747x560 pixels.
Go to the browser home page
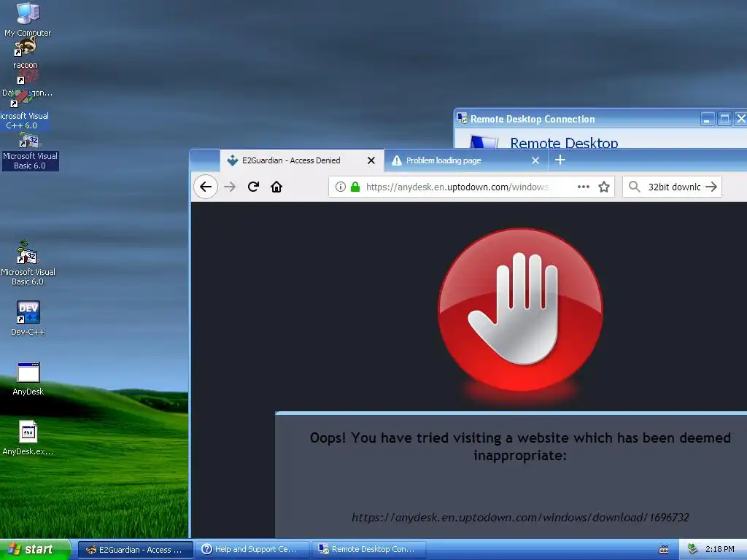click(276, 187)
